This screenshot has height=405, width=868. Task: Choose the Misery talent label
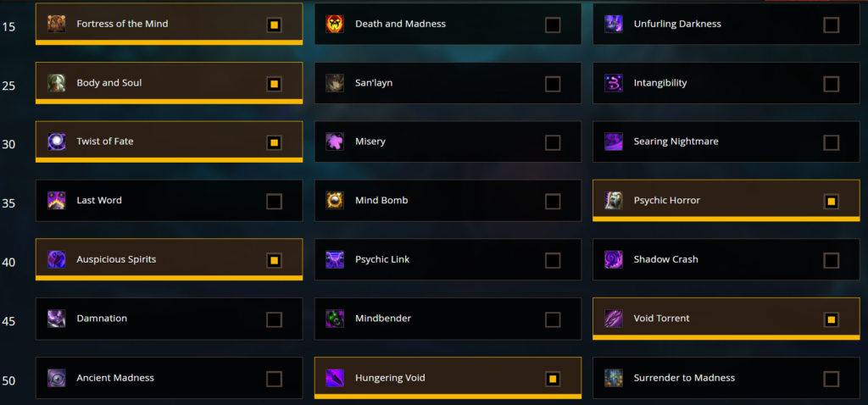click(370, 141)
